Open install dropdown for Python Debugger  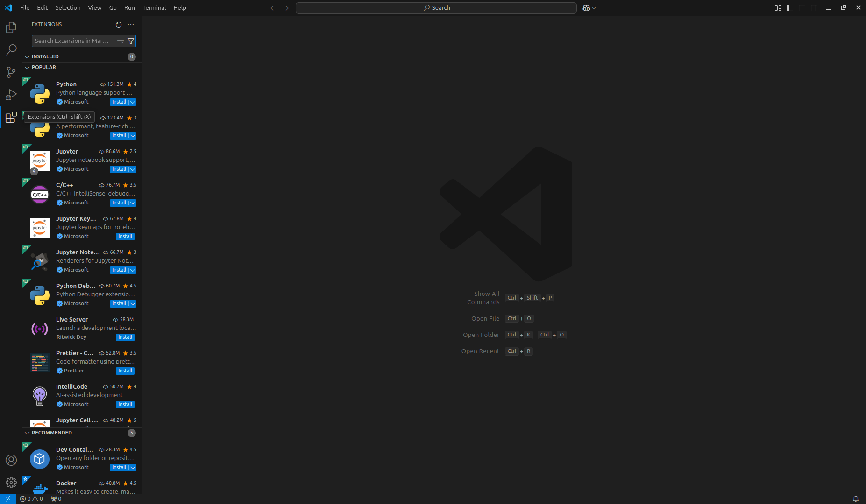coord(133,304)
